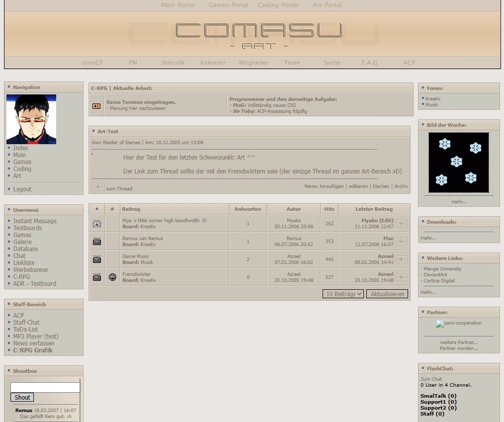
Task: Open Team in the header bar
Action: point(292,63)
